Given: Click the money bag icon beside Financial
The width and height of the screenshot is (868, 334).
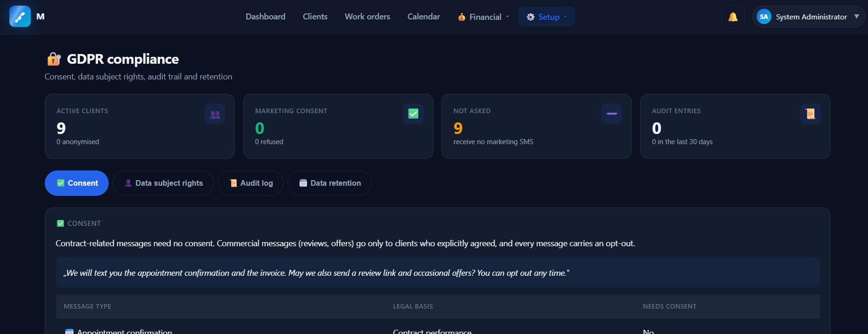Looking at the screenshot, I should point(462,17).
